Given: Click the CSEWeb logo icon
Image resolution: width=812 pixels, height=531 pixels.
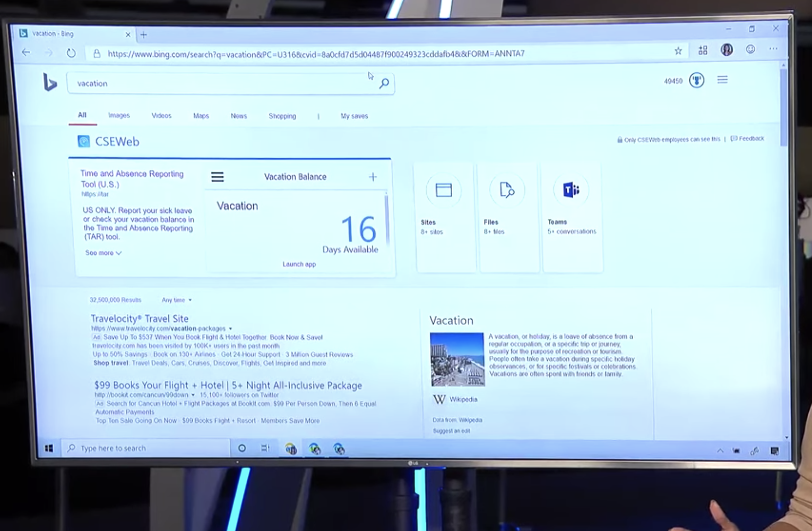Looking at the screenshot, I should click(x=84, y=141).
